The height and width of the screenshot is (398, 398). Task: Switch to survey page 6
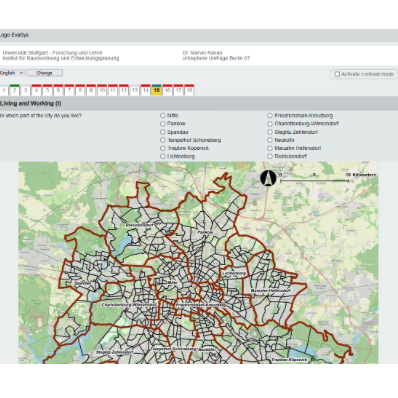pyautogui.click(x=58, y=90)
